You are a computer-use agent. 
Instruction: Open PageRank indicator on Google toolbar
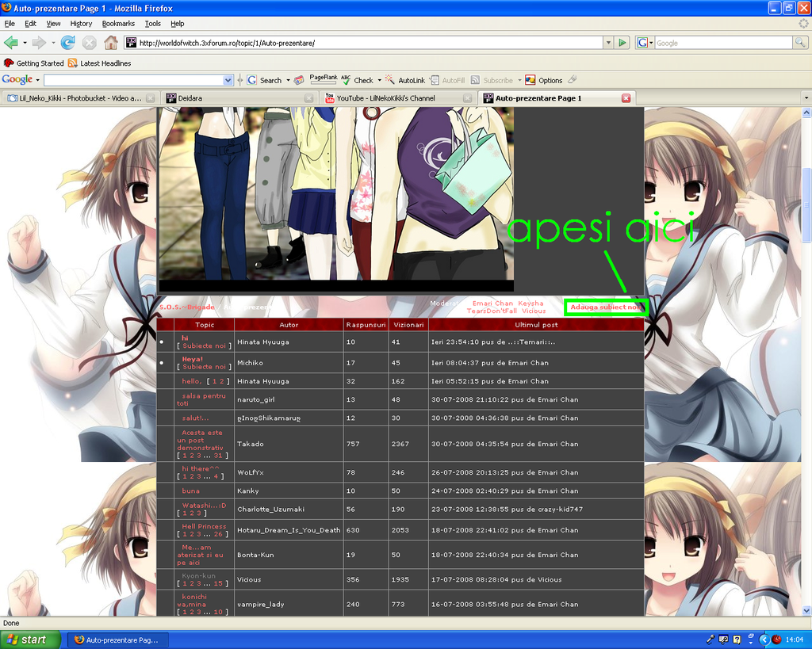pos(324,80)
